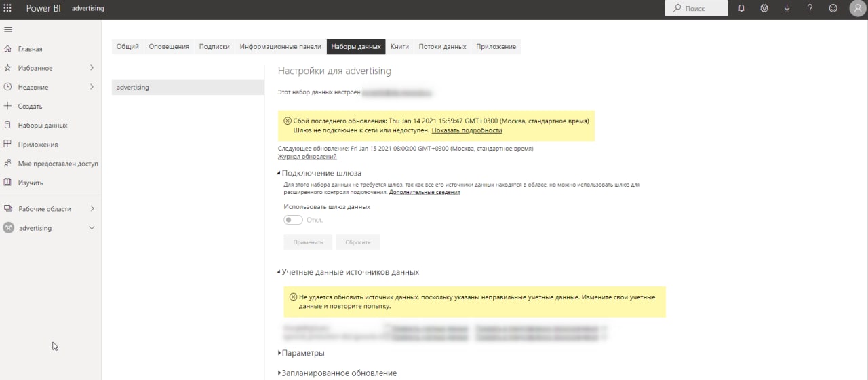Click the Сбросить button
This screenshot has height=380, width=868.
[357, 242]
